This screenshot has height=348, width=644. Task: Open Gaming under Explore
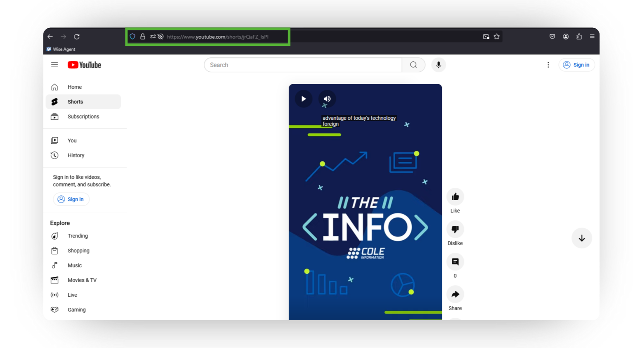coord(83,310)
